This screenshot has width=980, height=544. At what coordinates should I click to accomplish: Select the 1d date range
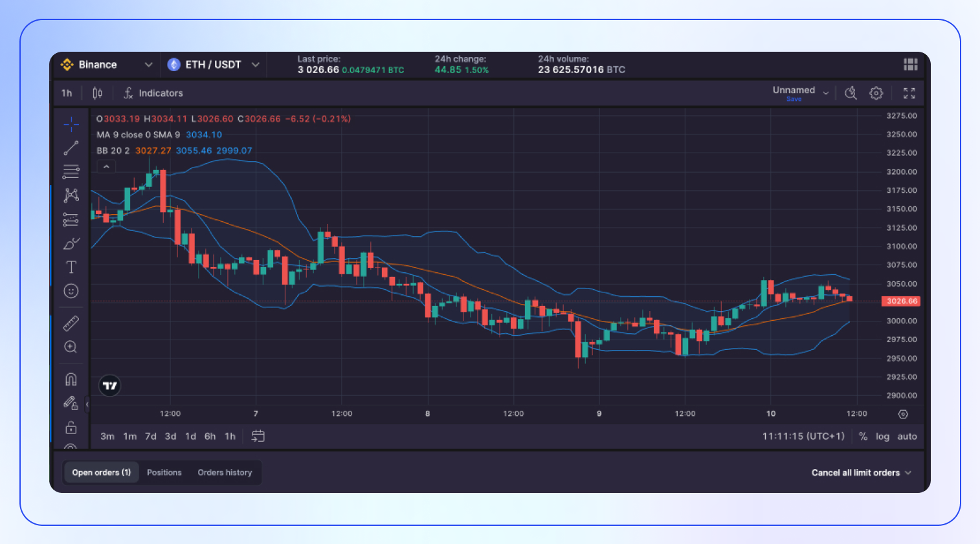(191, 437)
